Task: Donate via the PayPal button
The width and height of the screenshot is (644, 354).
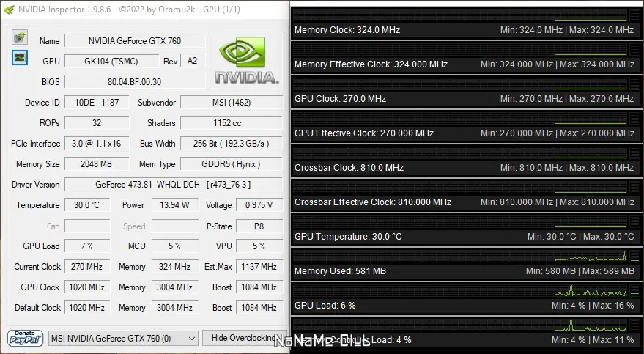Action: pyautogui.click(x=25, y=338)
